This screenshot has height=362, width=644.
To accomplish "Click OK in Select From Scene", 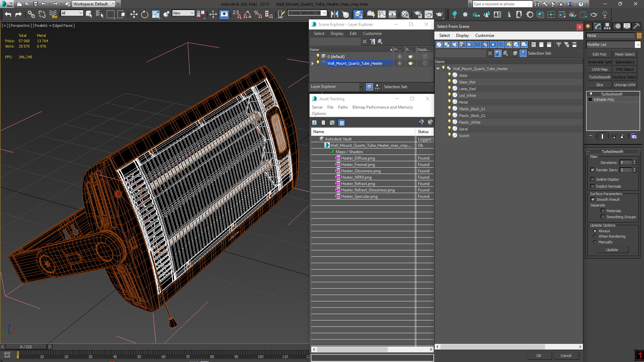I will pos(539,356).
